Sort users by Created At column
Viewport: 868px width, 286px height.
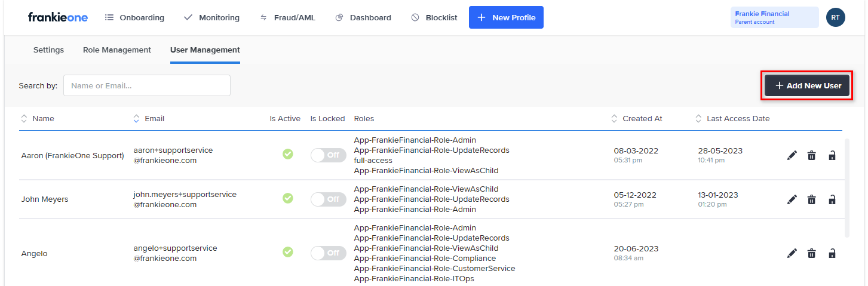(x=637, y=119)
